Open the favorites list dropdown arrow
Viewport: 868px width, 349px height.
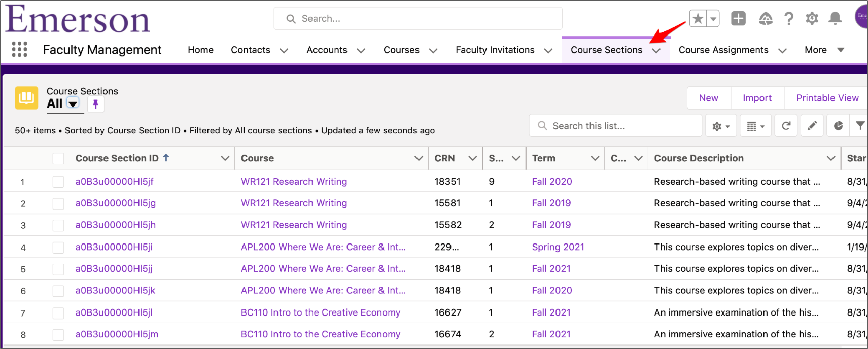pos(713,19)
